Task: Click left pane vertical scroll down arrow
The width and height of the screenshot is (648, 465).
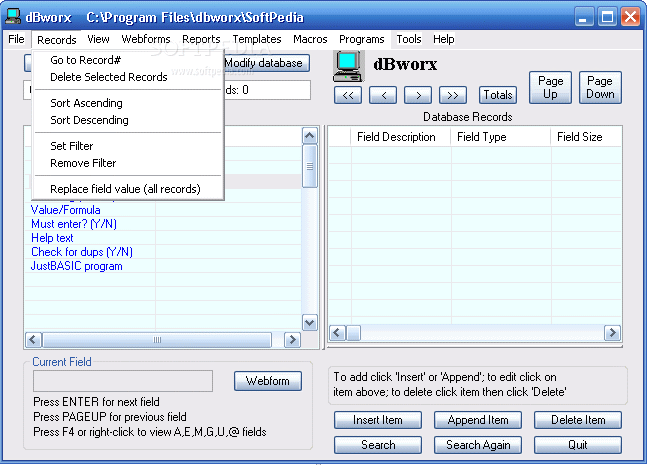Action: pos(310,322)
